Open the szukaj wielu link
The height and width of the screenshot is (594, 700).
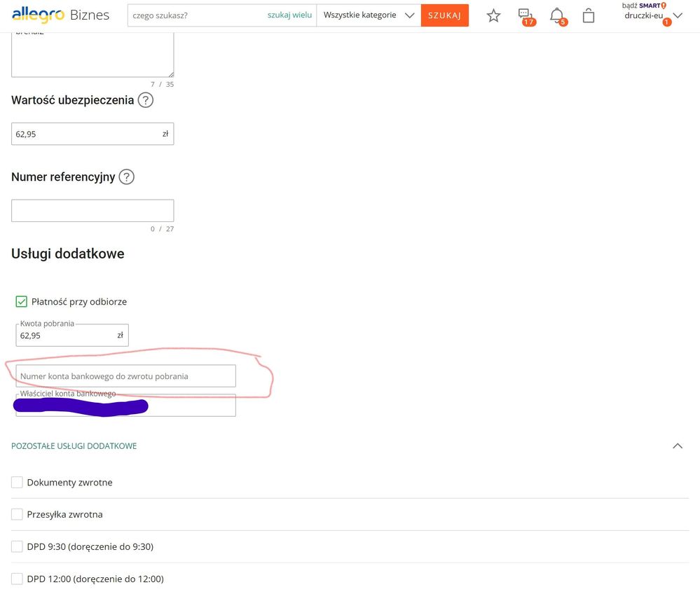click(x=289, y=15)
